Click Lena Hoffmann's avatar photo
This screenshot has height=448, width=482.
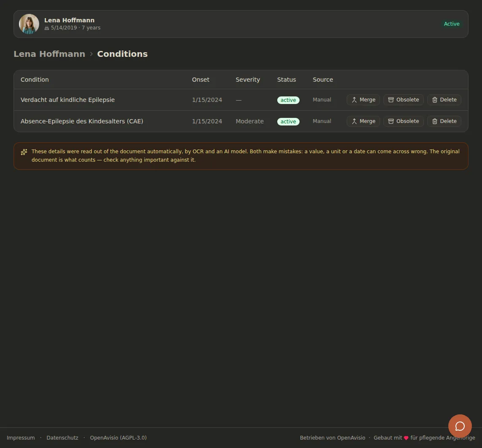coord(29,24)
